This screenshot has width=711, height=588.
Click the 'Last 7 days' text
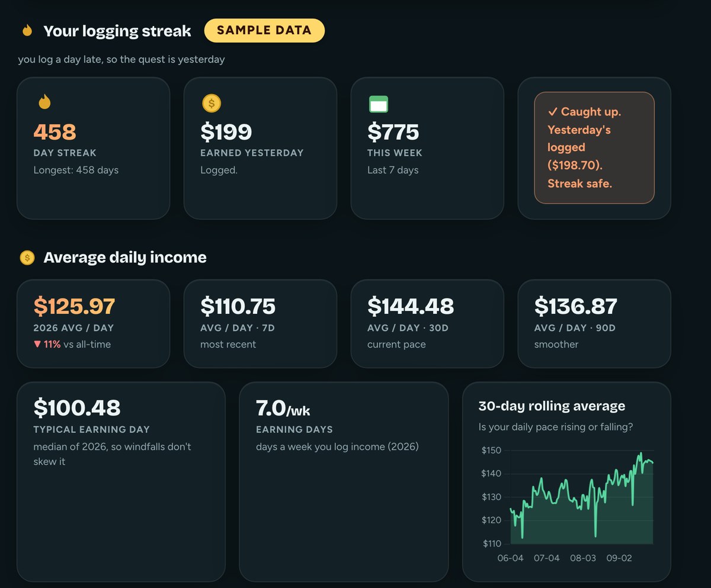click(x=393, y=170)
